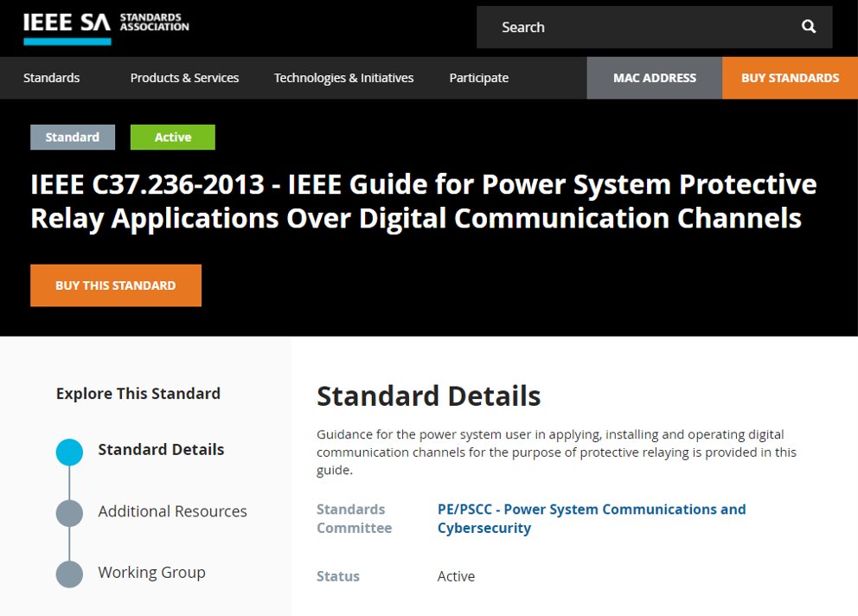858x616 pixels.
Task: Go to Additional Resources section
Action: 172,511
